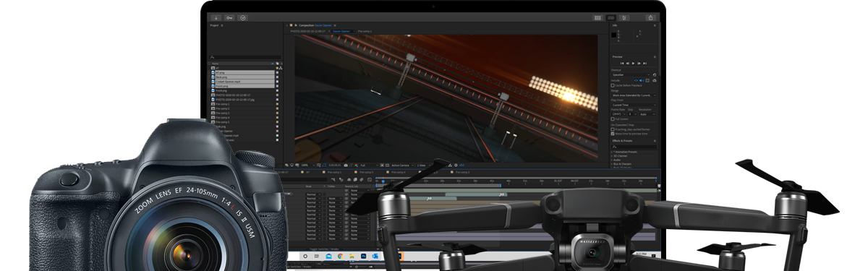Toggle the 'Move time to preview time' checkbox

[x=613, y=133]
